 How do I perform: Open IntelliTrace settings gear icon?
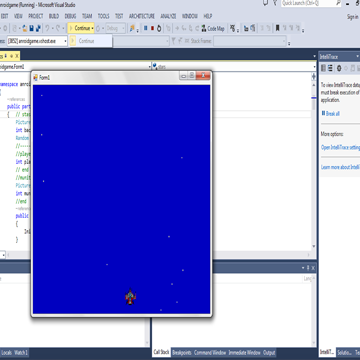(339, 68)
